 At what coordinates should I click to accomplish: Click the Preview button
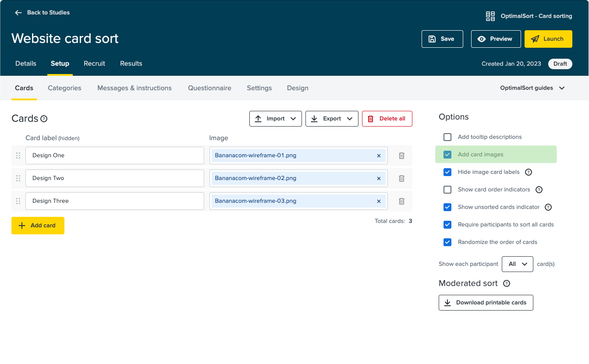coord(496,39)
